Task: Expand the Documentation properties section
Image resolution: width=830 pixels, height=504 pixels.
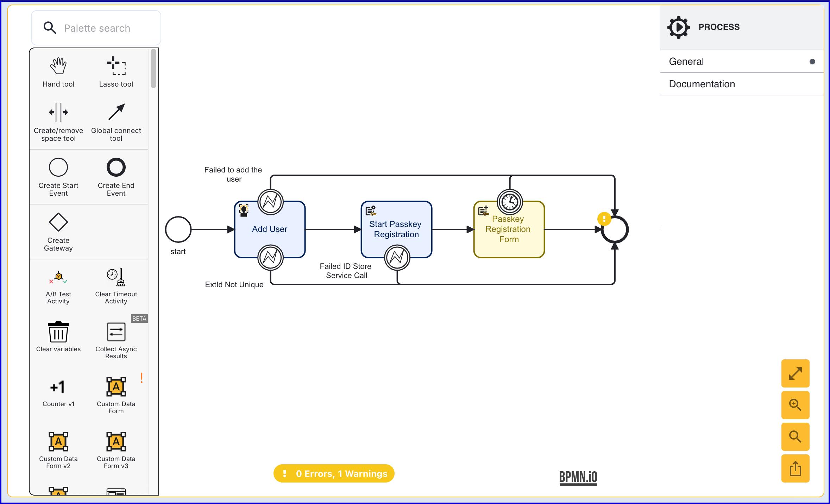Action: (x=742, y=84)
